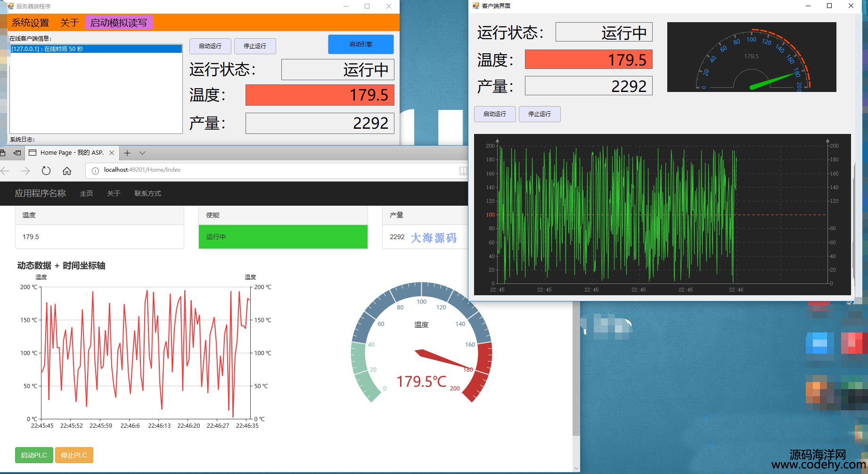Click the red line chart on web page
The image size is (868, 474).
146,353
